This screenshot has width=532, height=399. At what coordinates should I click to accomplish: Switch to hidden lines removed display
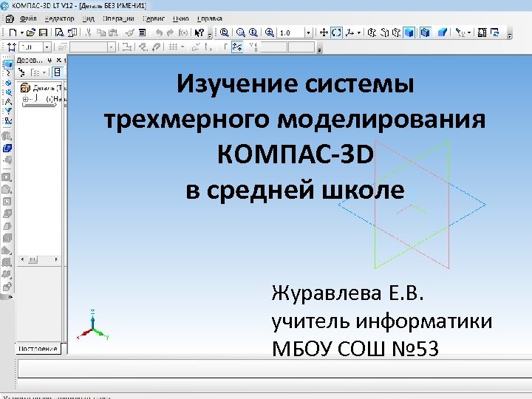pyautogui.click(x=384, y=33)
